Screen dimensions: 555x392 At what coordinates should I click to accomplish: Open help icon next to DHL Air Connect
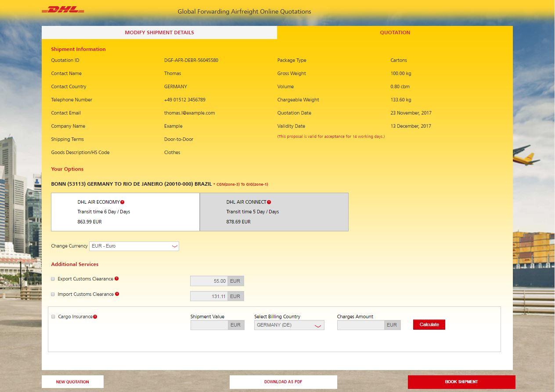pyautogui.click(x=269, y=202)
